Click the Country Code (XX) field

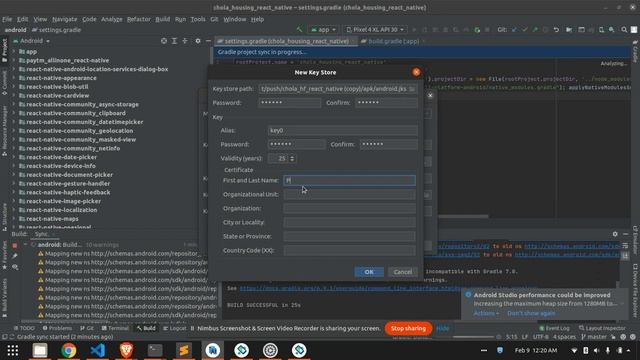[349, 250]
